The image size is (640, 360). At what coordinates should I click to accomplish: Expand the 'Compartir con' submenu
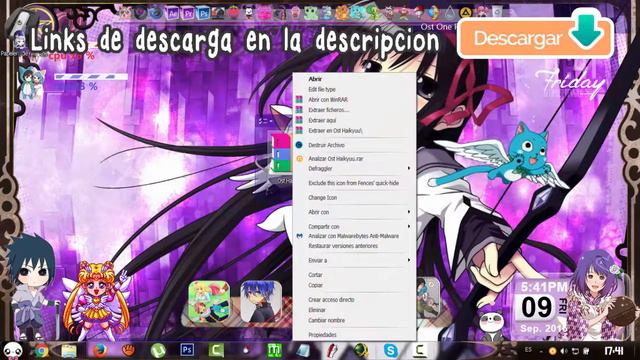click(x=354, y=226)
